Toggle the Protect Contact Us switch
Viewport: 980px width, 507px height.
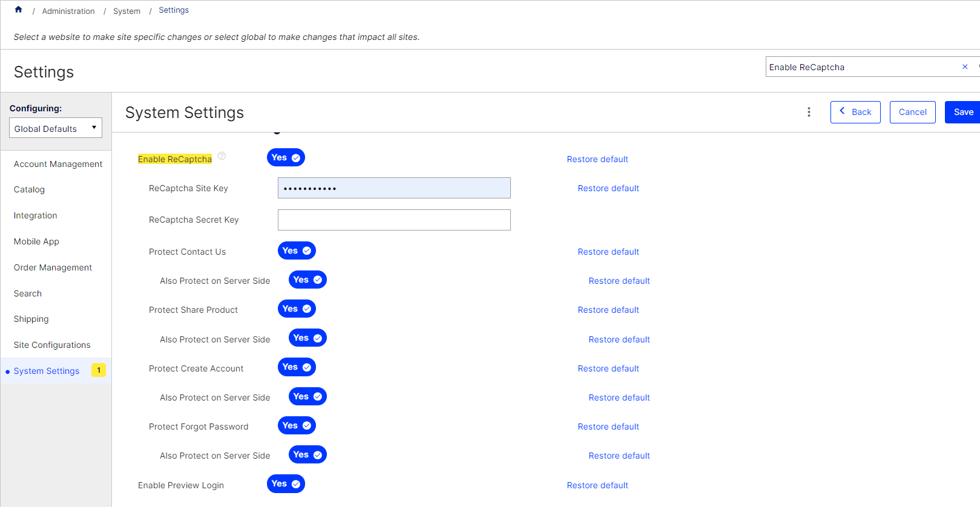pyautogui.click(x=297, y=250)
